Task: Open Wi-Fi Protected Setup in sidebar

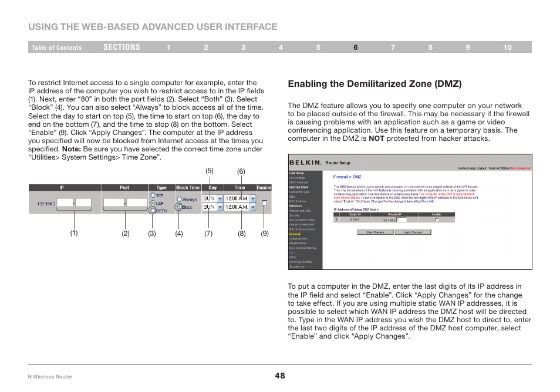Action: (x=302, y=220)
